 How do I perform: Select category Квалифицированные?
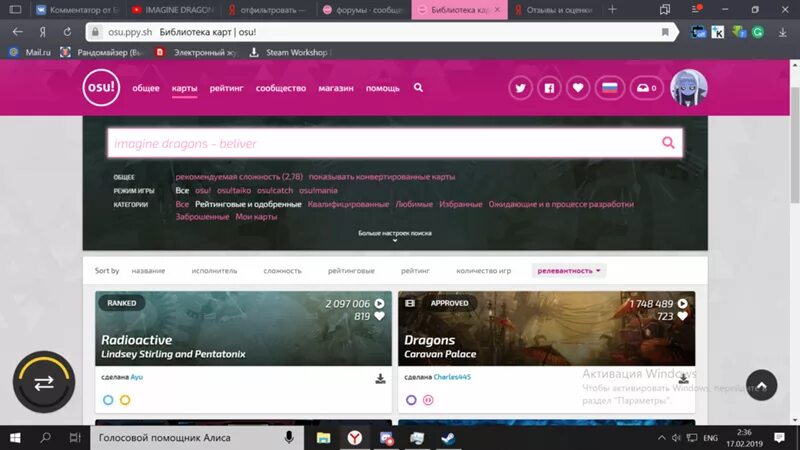click(x=348, y=204)
